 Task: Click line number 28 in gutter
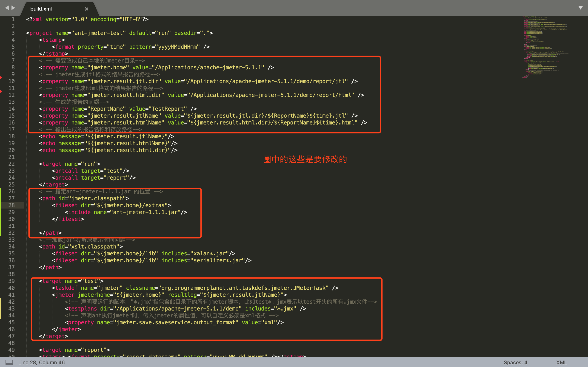pyautogui.click(x=11, y=205)
